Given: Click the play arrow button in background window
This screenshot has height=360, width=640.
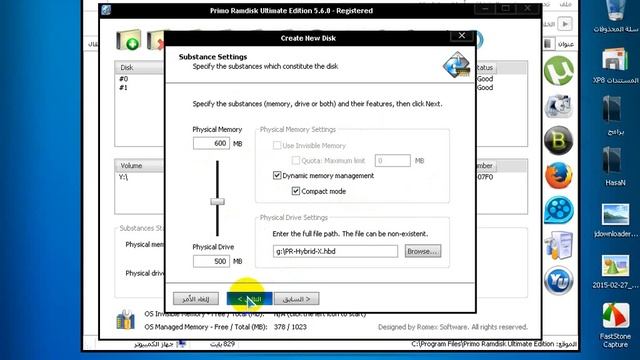Looking at the screenshot, I should pos(565,24).
